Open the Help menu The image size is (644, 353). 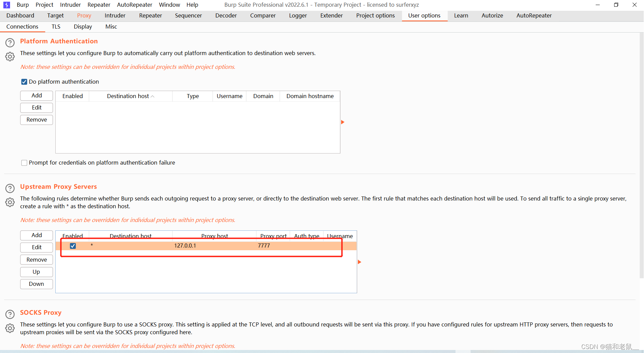coord(192,5)
